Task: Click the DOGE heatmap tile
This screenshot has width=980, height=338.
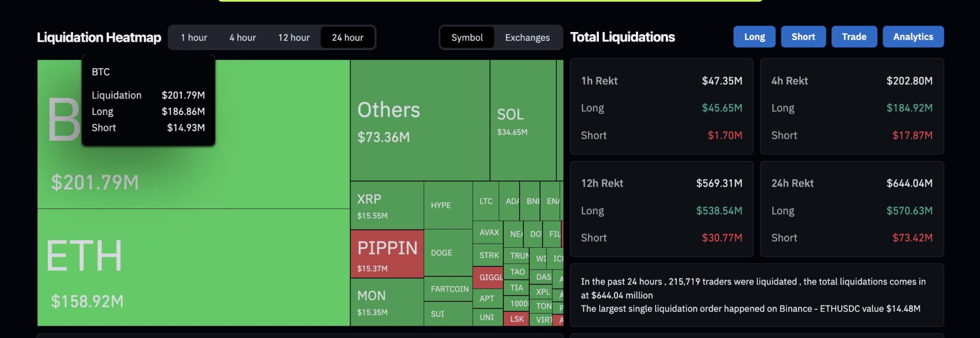Action: (448, 253)
